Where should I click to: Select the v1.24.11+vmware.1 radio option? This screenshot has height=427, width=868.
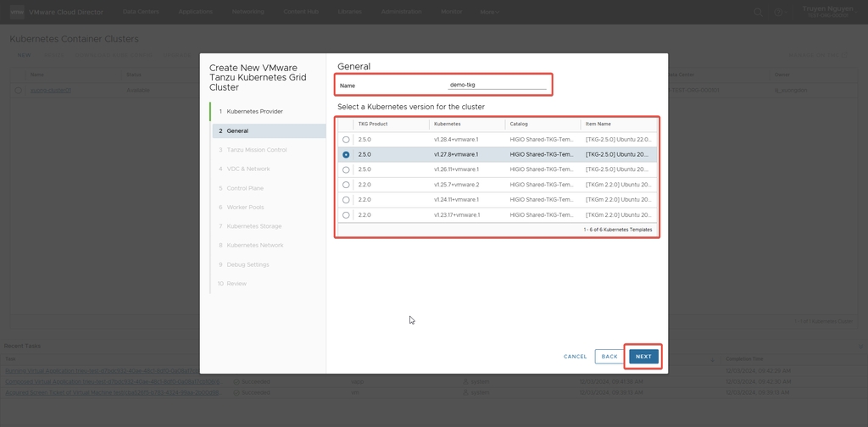346,200
